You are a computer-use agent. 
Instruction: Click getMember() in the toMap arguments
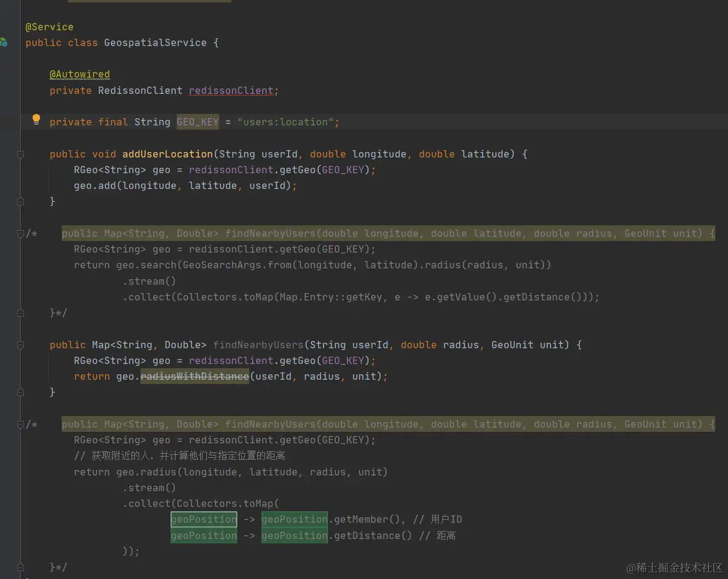[367, 520]
